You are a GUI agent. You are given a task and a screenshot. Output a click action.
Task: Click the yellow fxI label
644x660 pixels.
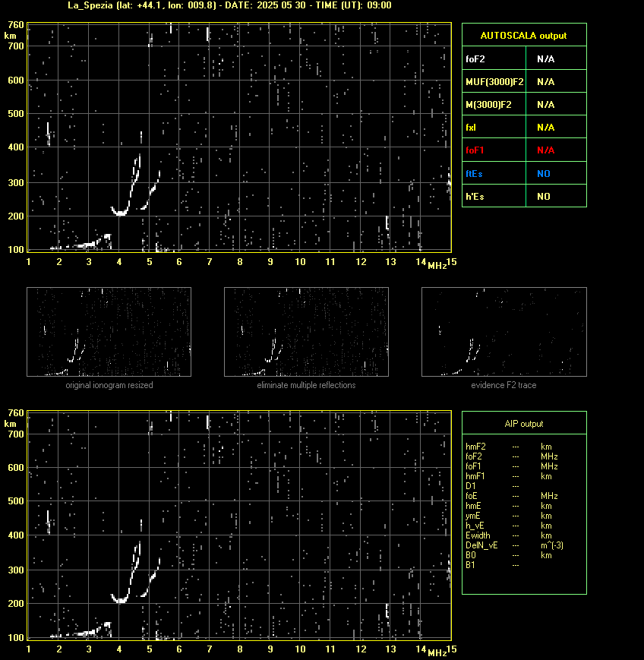pyautogui.click(x=471, y=127)
